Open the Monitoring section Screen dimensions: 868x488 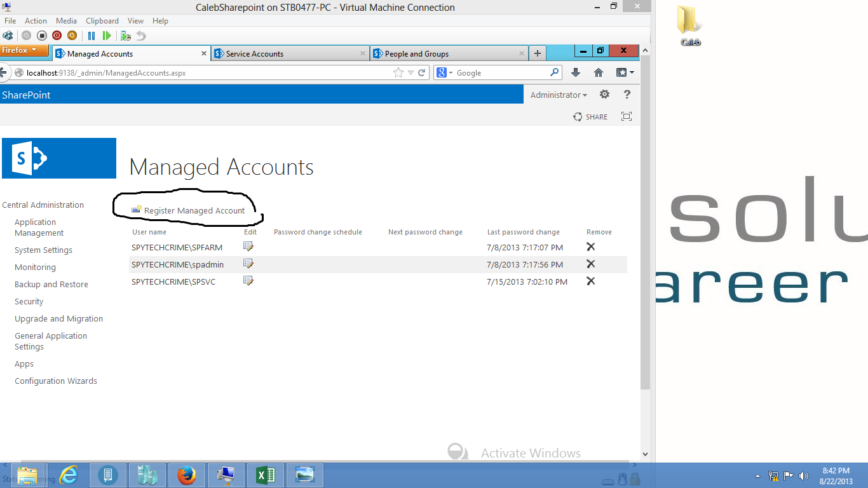point(35,267)
